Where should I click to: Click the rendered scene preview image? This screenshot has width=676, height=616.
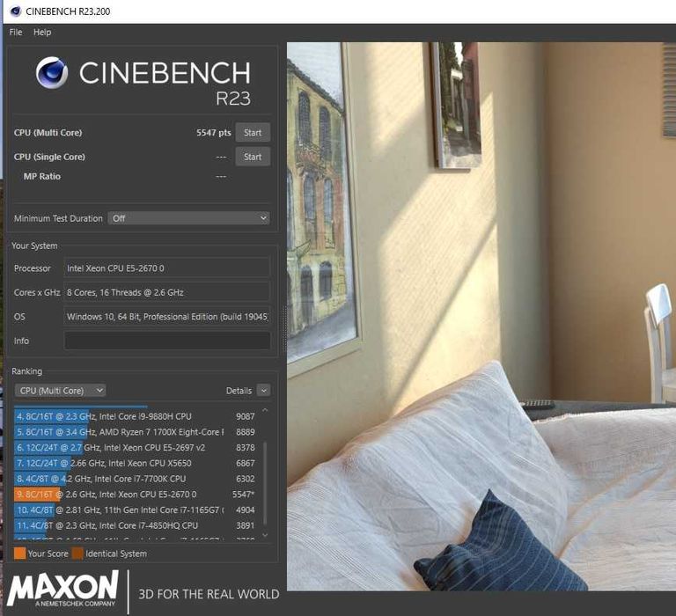pos(481,317)
